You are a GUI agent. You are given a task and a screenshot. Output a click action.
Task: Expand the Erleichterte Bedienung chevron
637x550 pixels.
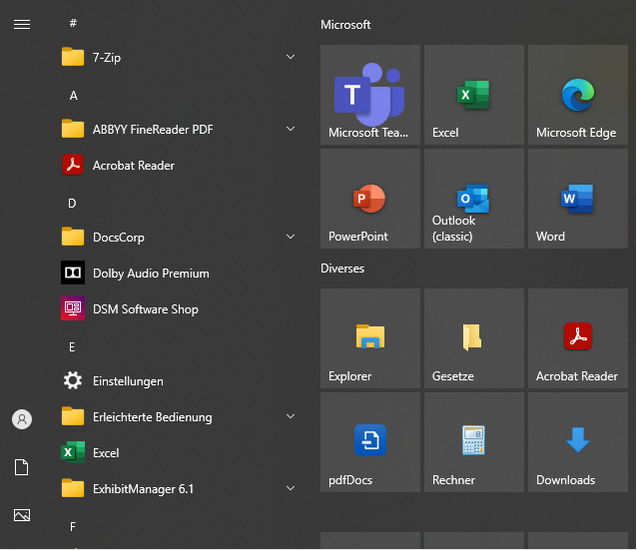coord(290,416)
